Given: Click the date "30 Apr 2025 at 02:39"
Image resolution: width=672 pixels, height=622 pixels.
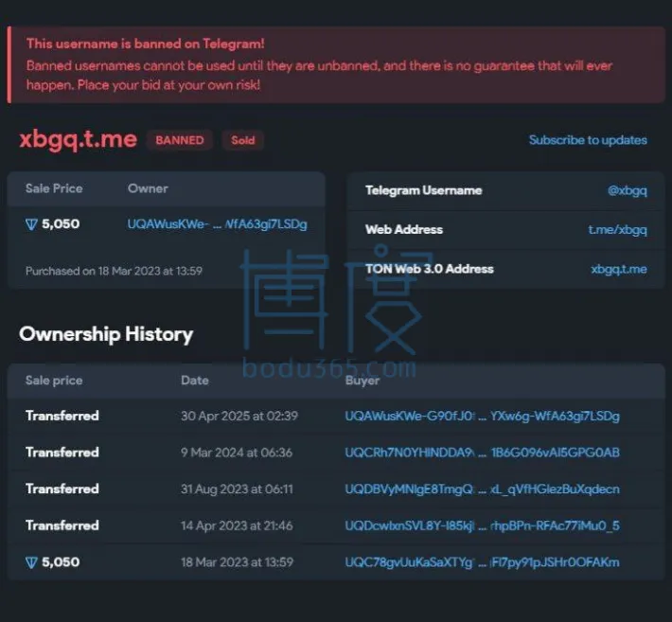Looking at the screenshot, I should pyautogui.click(x=239, y=416).
